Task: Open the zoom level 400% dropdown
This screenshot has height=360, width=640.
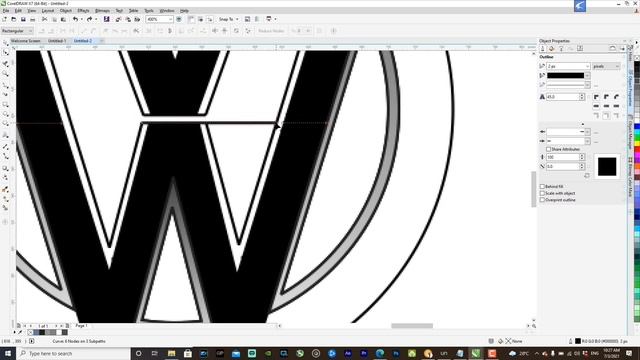Action: point(170,19)
